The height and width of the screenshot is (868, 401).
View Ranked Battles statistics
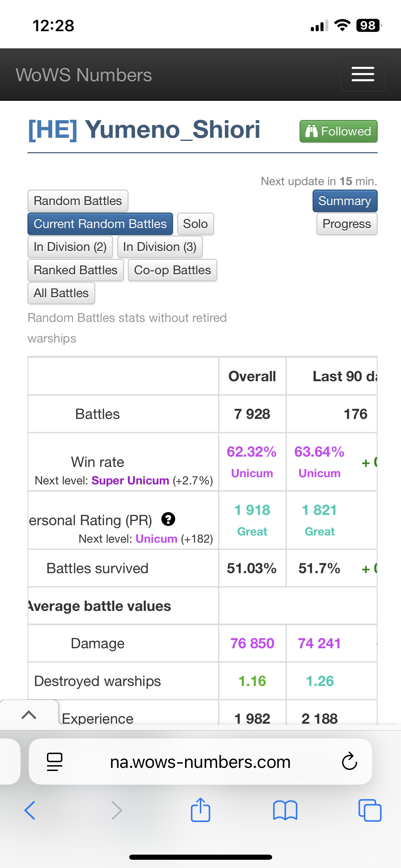[75, 270]
